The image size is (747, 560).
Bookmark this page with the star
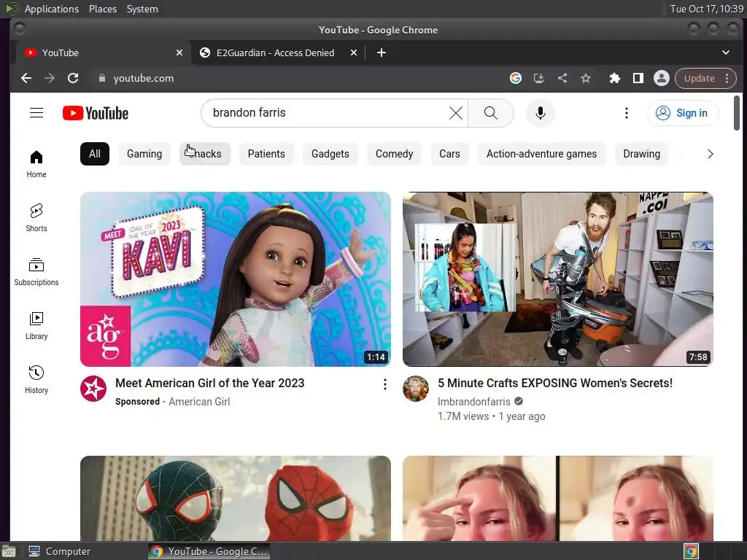click(586, 78)
